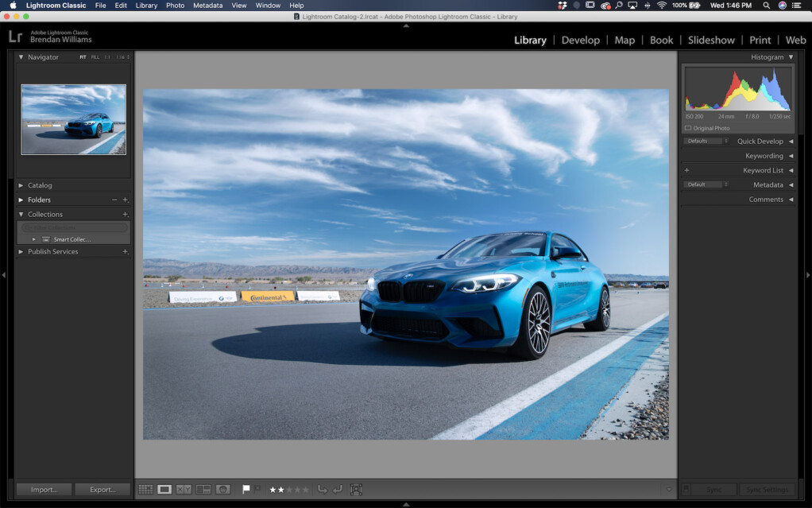This screenshot has height=508, width=812.
Task: Open Compare view from the toolbar
Action: pos(184,489)
